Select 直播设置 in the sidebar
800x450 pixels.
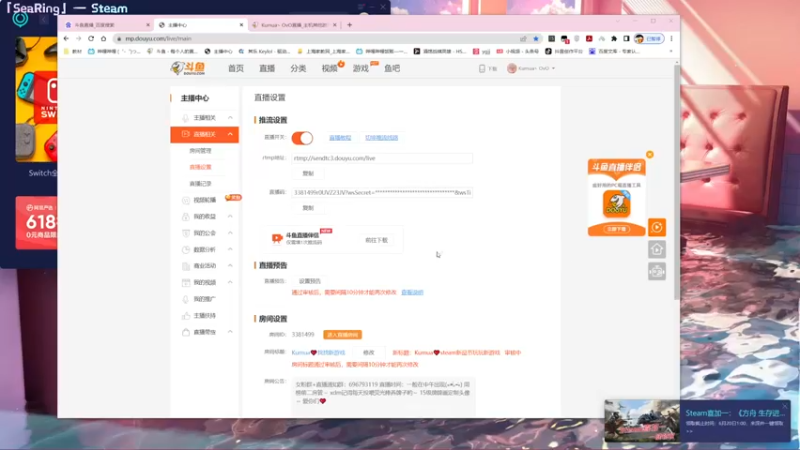(x=201, y=167)
